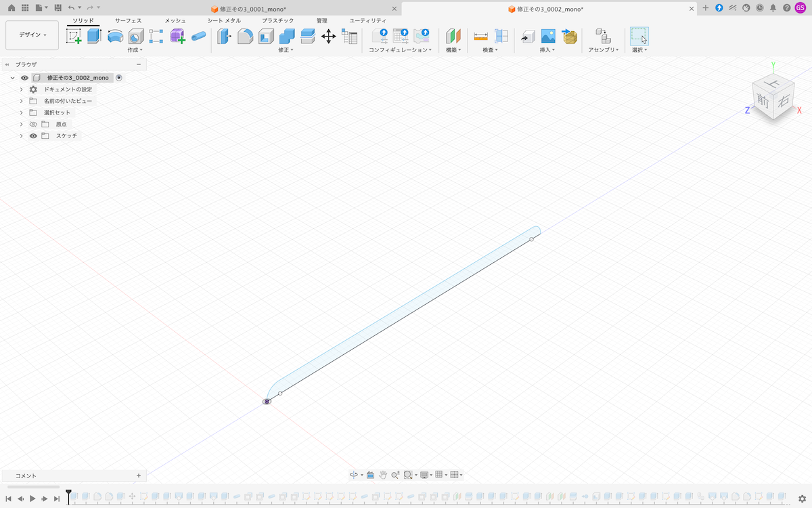This screenshot has height=508, width=812.
Task: Open the コンフィギュレーション dropdown
Action: [x=401, y=50]
